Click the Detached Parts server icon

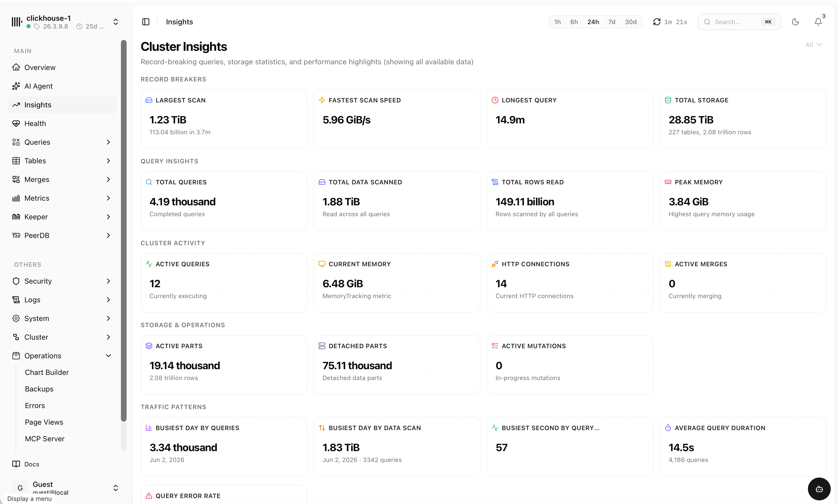(x=322, y=346)
